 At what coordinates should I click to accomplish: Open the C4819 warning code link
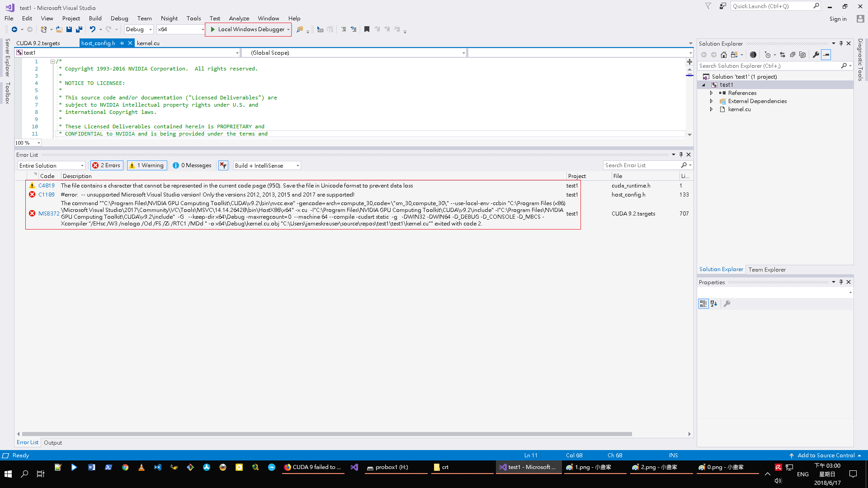(46, 186)
